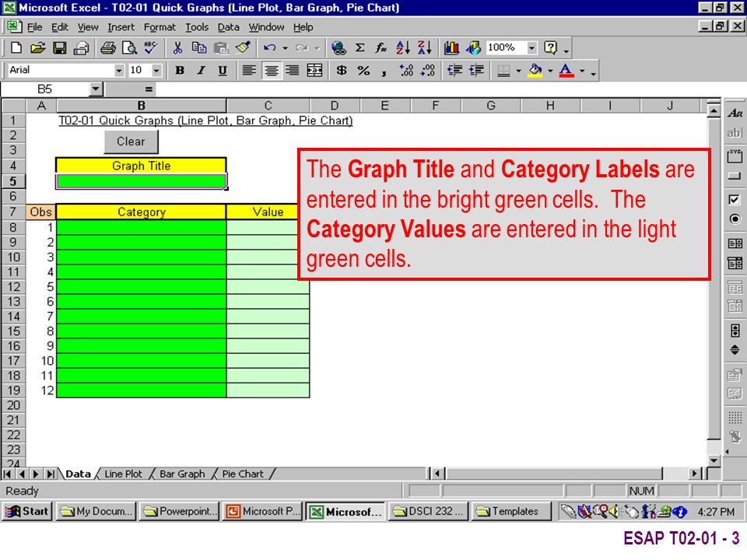The height and width of the screenshot is (560, 747).
Task: Switch to the Bar Graph sheet tab
Action: coord(182,474)
